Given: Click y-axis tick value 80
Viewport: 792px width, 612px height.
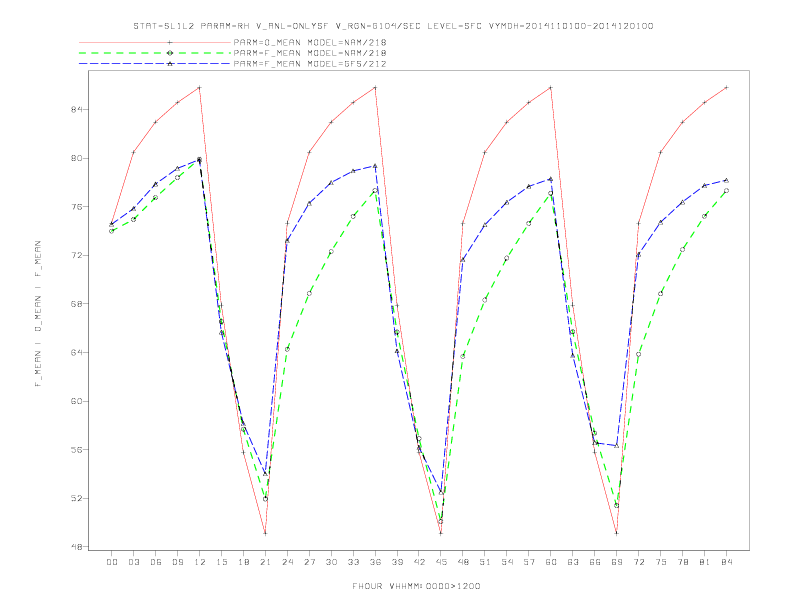Looking at the screenshot, I should click(76, 158).
